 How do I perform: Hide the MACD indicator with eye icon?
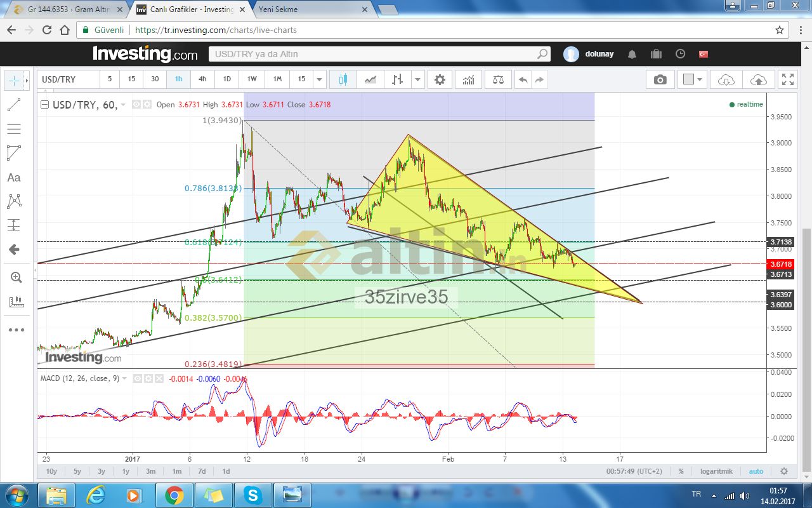(x=136, y=378)
